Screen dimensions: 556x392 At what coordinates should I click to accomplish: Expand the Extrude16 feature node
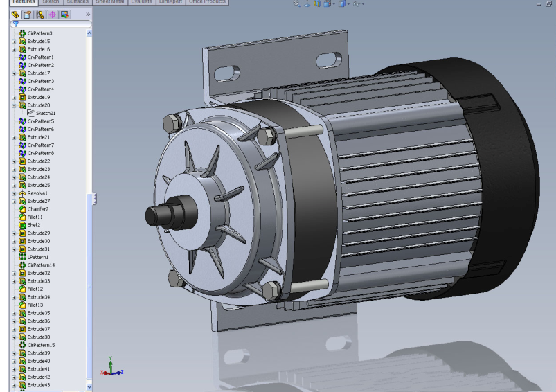tap(14, 49)
